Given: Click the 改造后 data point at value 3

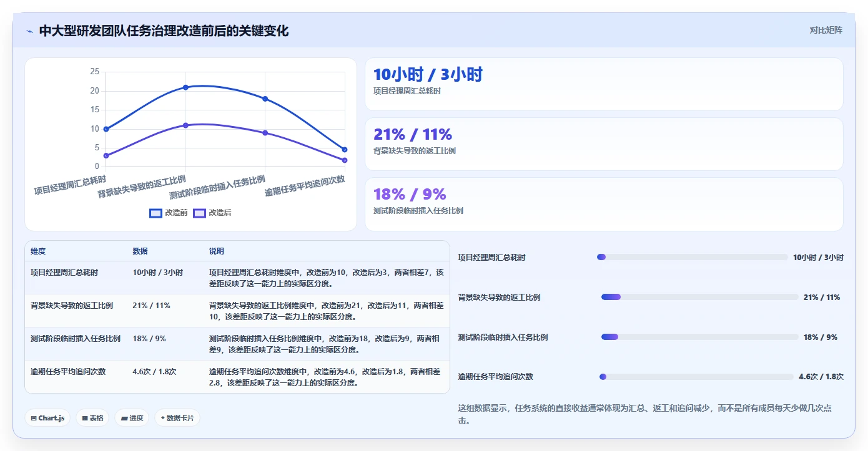Looking at the screenshot, I should click(106, 155).
